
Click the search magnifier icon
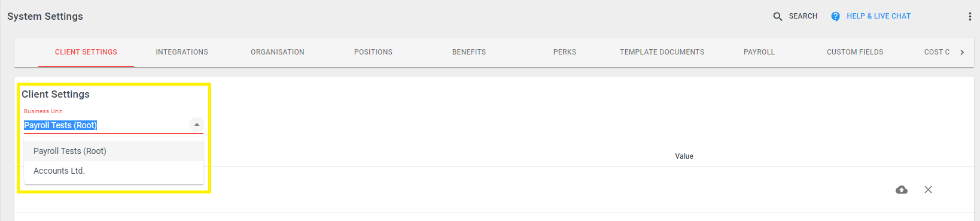coord(777,17)
